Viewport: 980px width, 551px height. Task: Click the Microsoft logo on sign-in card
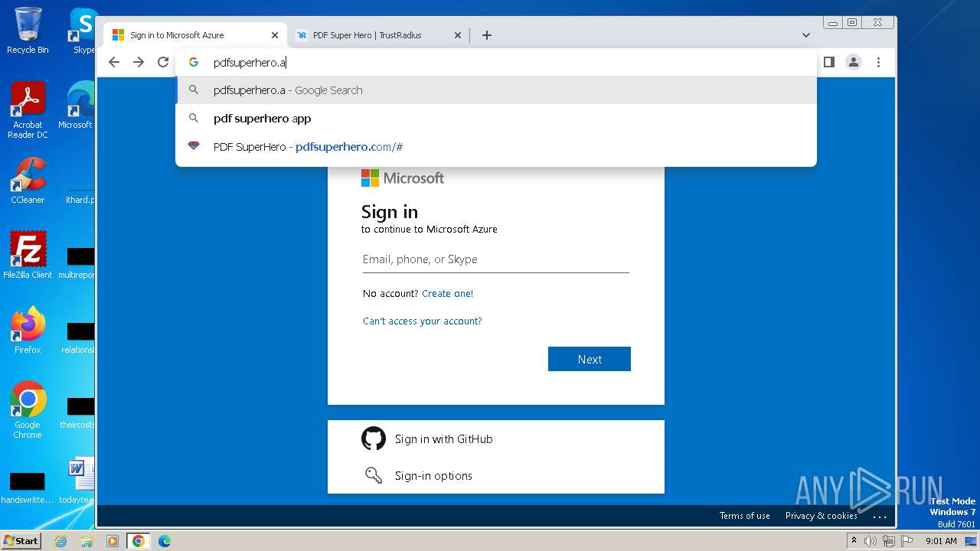point(403,178)
